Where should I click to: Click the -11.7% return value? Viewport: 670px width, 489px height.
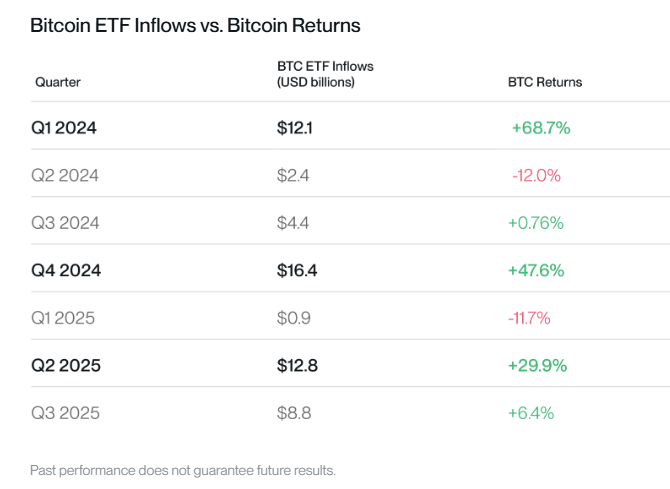click(530, 318)
